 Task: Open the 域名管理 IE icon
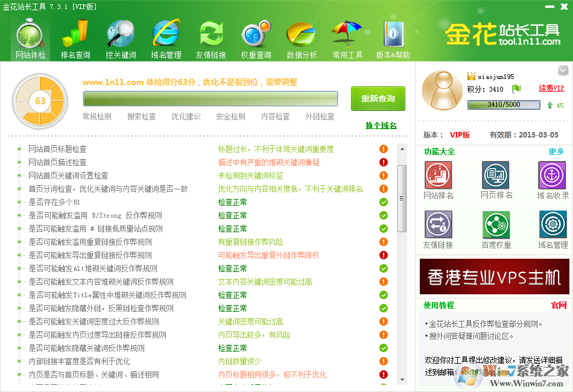166,39
